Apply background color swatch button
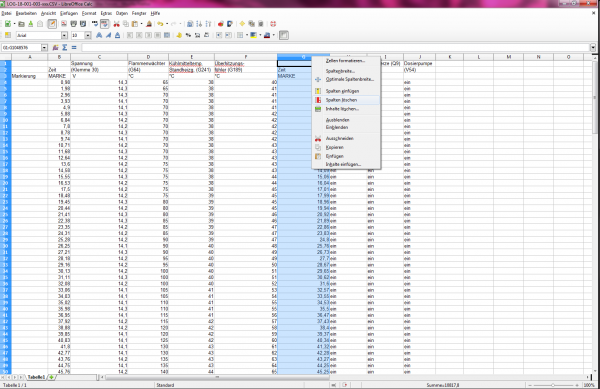Image resolution: width=600 pixels, height=389 pixels. point(254,35)
